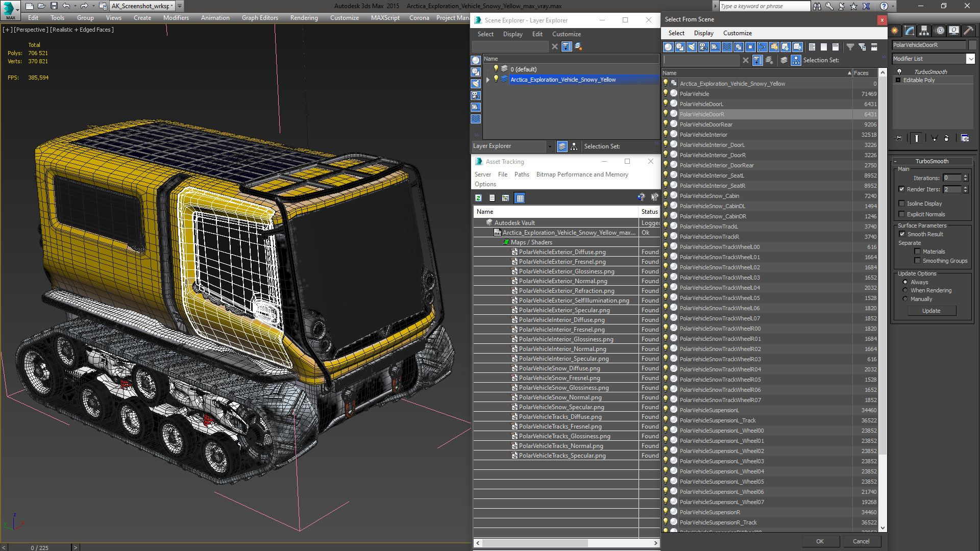
Task: Toggle Render Iters checkbox in TurboSmooth
Action: click(901, 189)
